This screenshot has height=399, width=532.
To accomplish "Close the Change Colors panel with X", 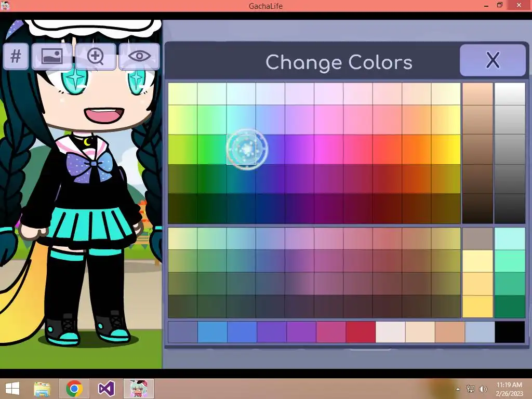I will [493, 60].
